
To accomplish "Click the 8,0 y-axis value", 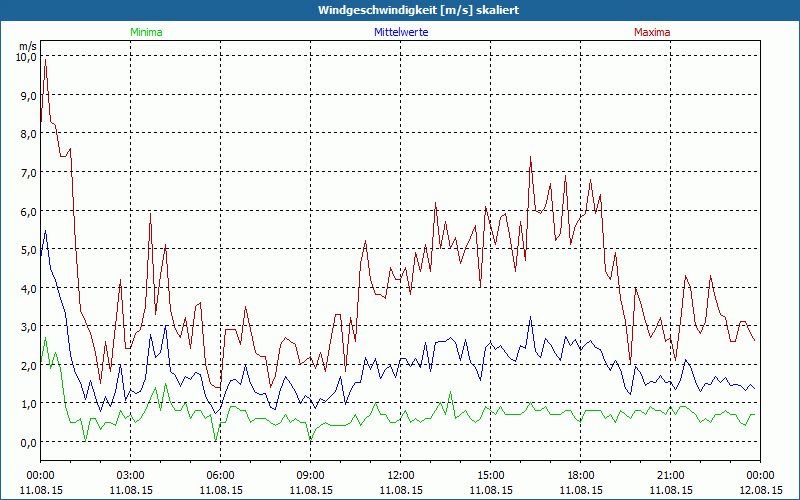I will click(29, 134).
